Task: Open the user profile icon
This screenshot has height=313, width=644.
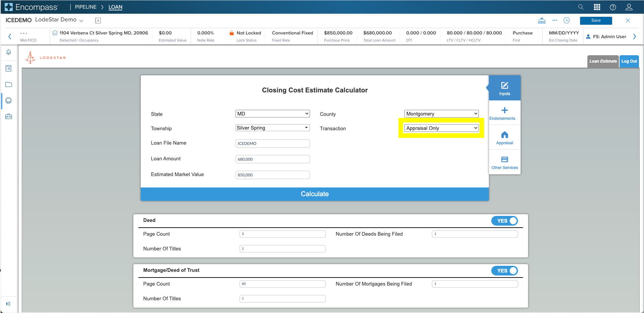Action: point(629,7)
